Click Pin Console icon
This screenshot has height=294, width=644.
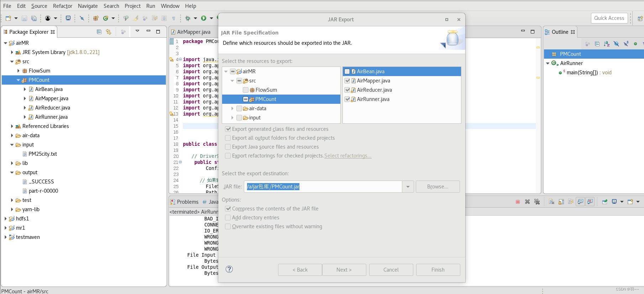coord(604,202)
